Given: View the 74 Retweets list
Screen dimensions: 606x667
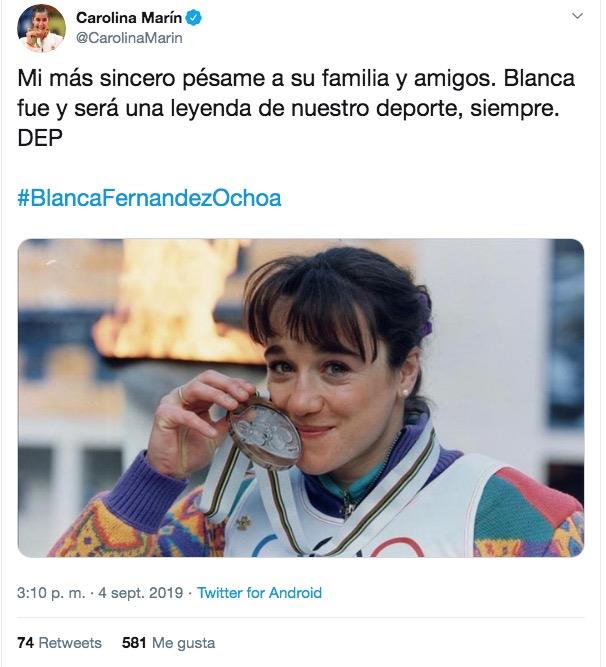Looking at the screenshot, I should (x=60, y=642).
